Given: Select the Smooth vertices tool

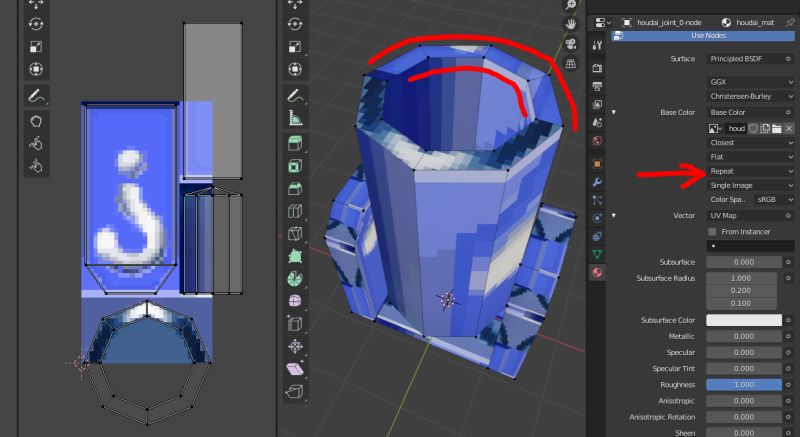Looking at the screenshot, I should [x=295, y=301].
